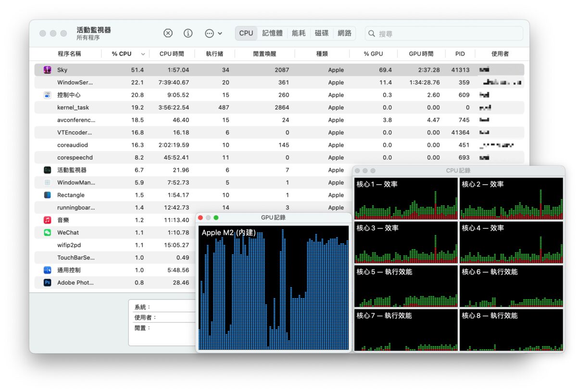Sort processes by % GPU column
This screenshot has width=577, height=392.
[374, 54]
